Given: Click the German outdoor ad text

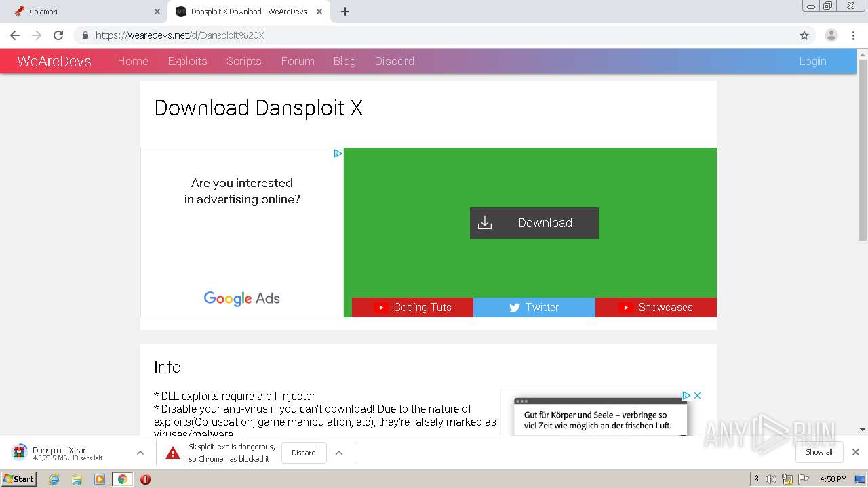Looking at the screenshot, I should pos(597,420).
